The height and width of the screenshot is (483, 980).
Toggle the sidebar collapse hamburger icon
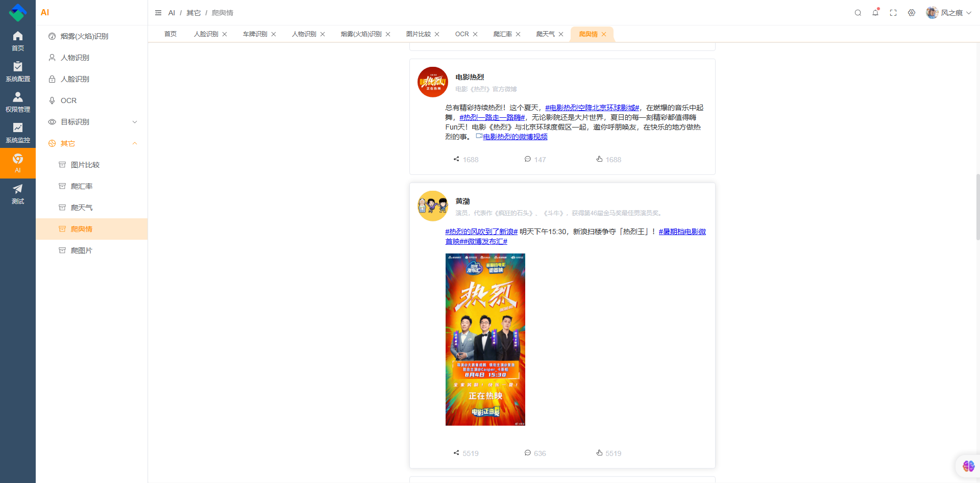(x=158, y=13)
